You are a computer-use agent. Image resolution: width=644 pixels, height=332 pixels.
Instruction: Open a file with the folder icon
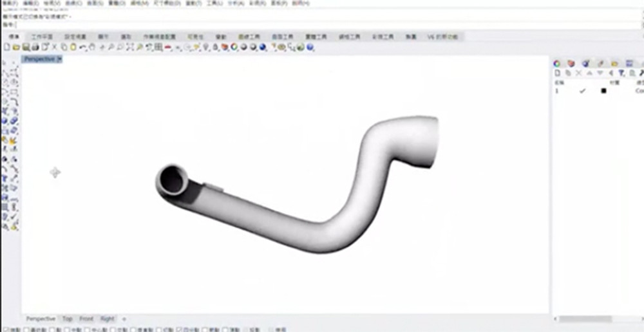(x=17, y=47)
